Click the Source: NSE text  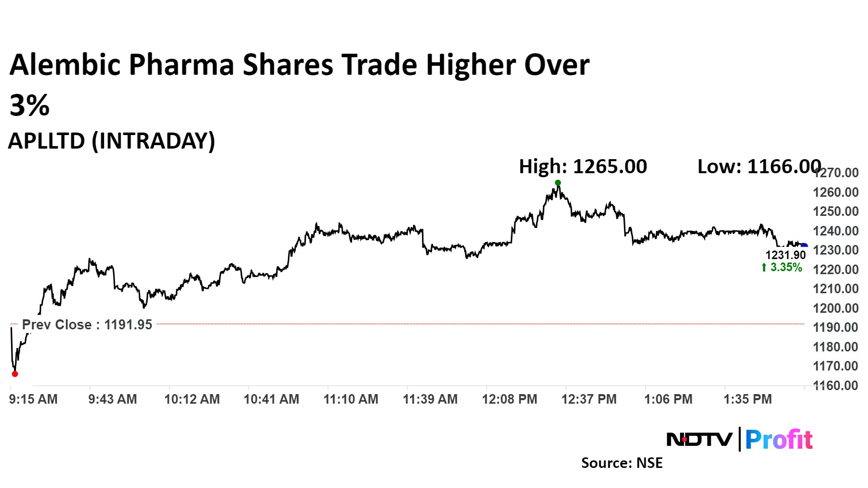tap(621, 463)
